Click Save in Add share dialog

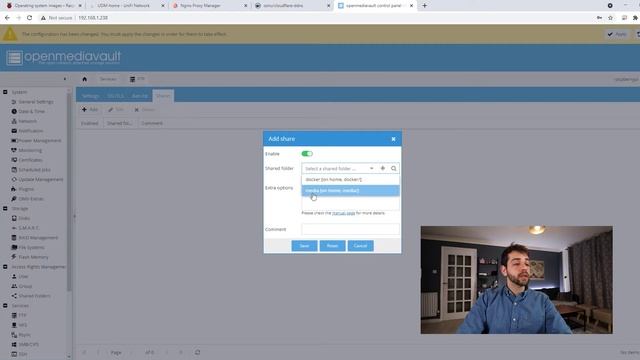tap(304, 246)
